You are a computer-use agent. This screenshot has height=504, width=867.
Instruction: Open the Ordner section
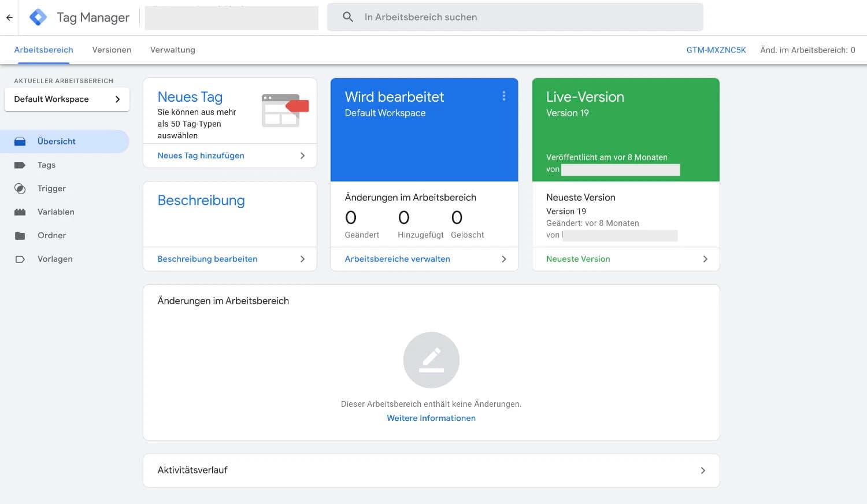click(51, 235)
